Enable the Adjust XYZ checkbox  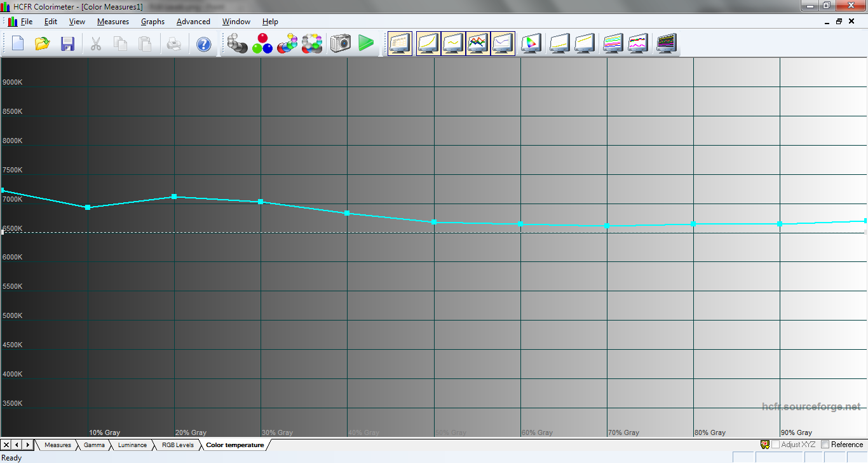[776, 445]
